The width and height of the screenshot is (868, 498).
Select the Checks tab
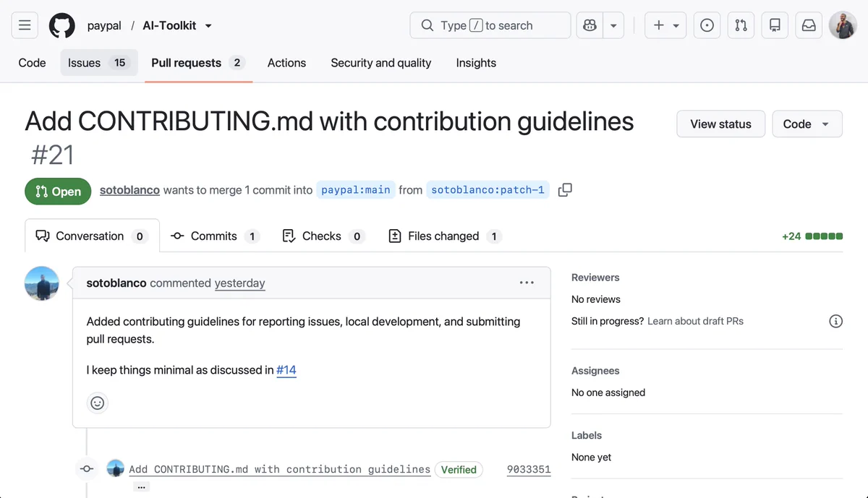tap(323, 236)
